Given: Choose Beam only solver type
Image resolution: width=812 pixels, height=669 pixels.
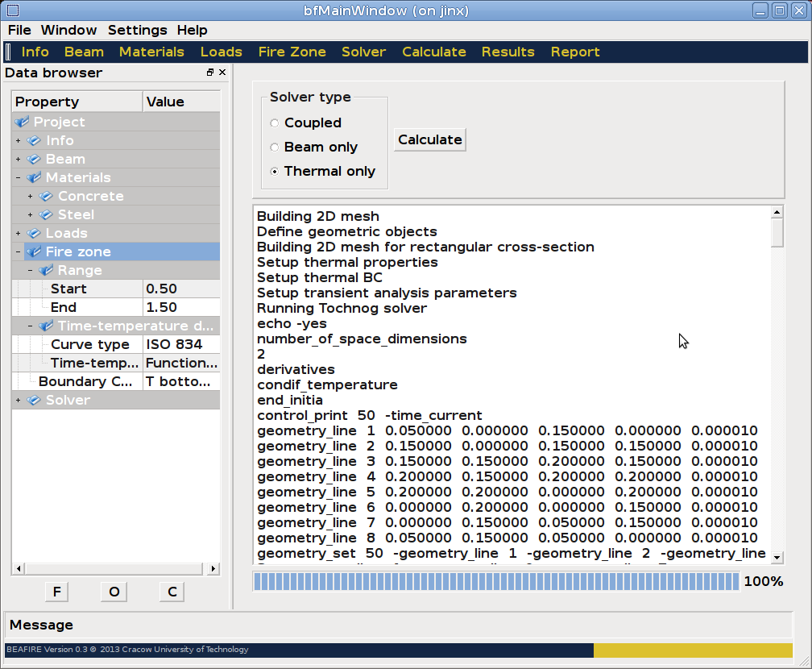Looking at the screenshot, I should (275, 148).
